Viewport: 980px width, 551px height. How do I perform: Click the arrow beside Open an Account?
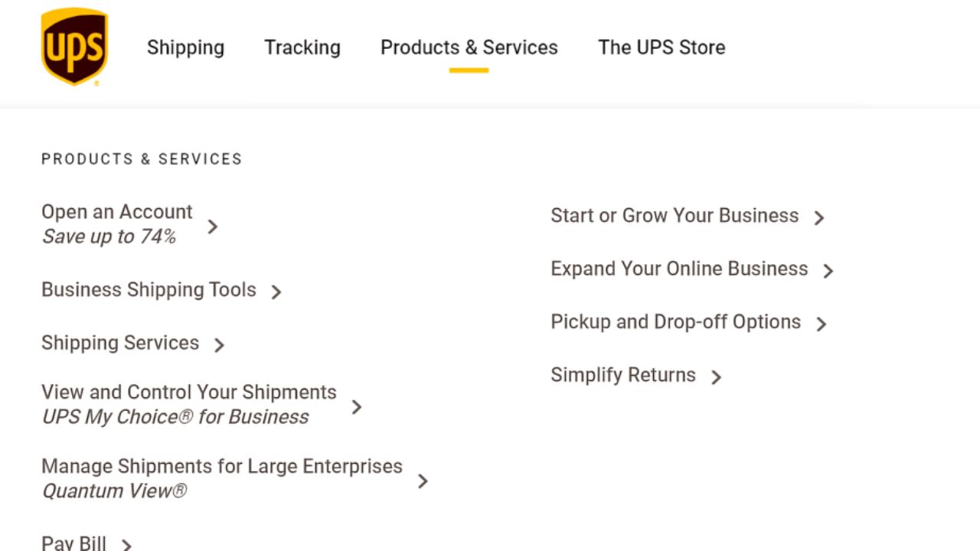pos(212,227)
